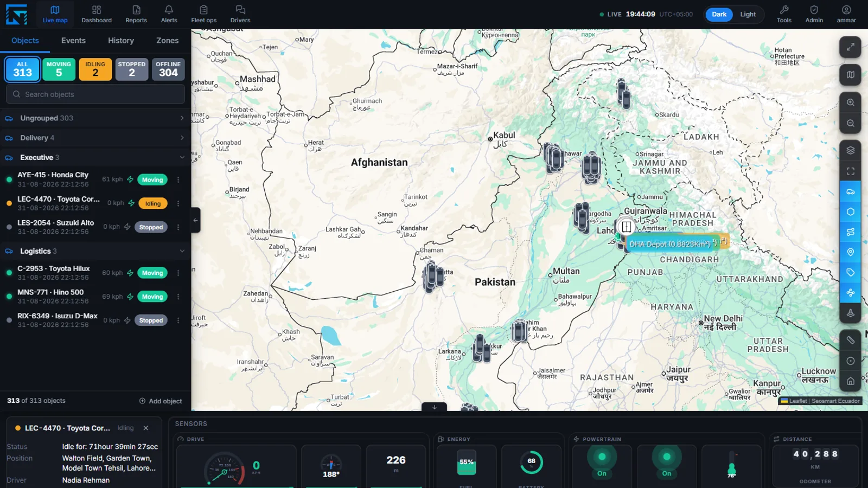Viewport: 868px width, 488px height.
Task: Open the Fleet ops page
Action: click(x=203, y=15)
